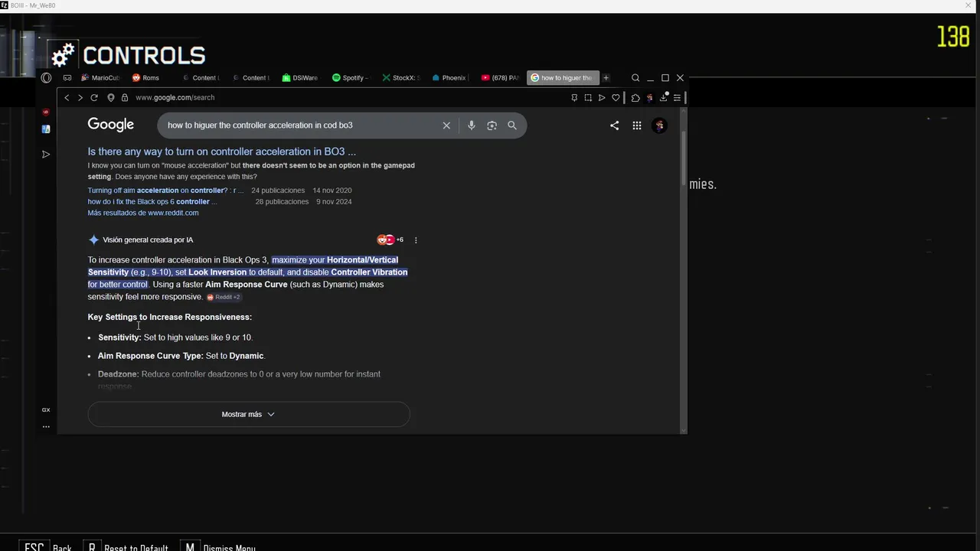Open 'Más resultados de www.reddit.com' link

tap(143, 213)
